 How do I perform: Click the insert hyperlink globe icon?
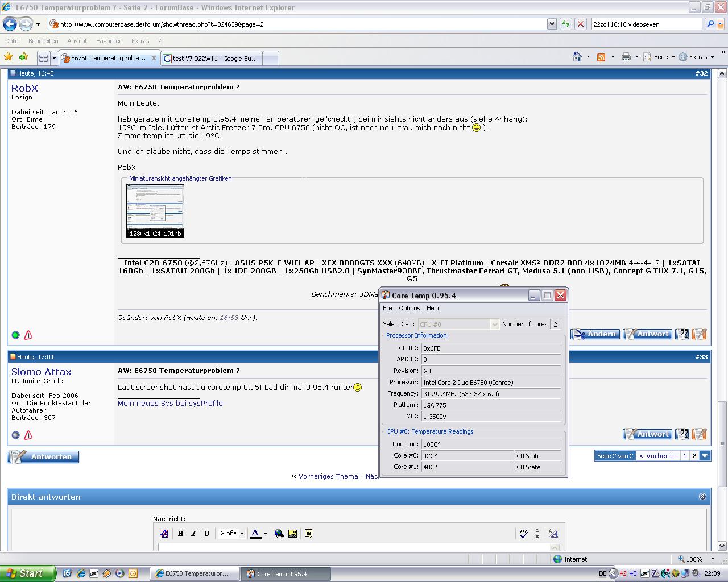[279, 534]
